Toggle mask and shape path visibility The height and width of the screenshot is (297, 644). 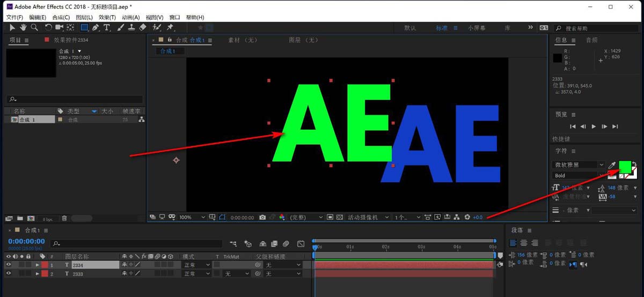[x=223, y=217]
